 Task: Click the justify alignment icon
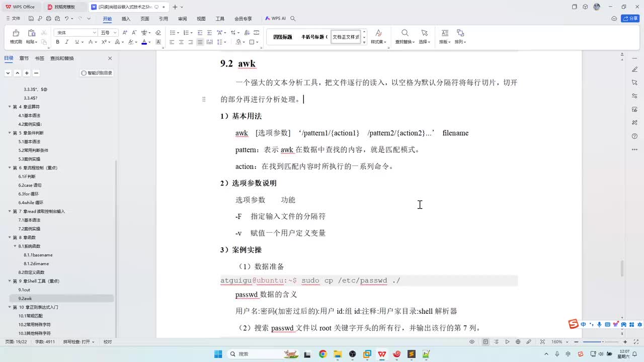click(x=200, y=42)
